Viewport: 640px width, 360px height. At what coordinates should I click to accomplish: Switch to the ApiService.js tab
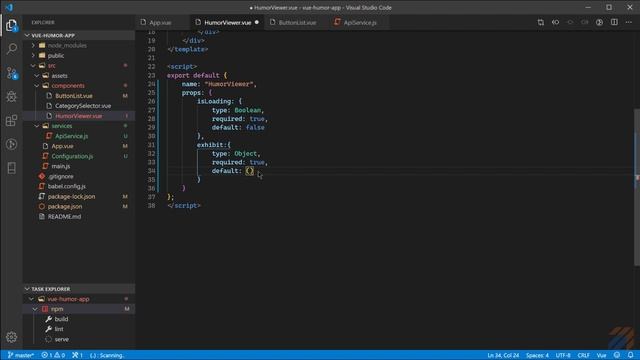pyautogui.click(x=360, y=22)
